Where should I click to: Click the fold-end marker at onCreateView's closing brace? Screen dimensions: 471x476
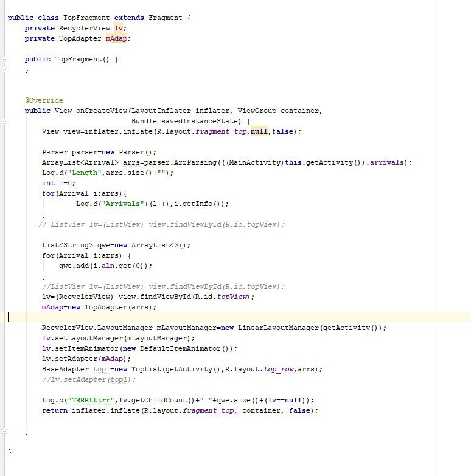click(4, 431)
